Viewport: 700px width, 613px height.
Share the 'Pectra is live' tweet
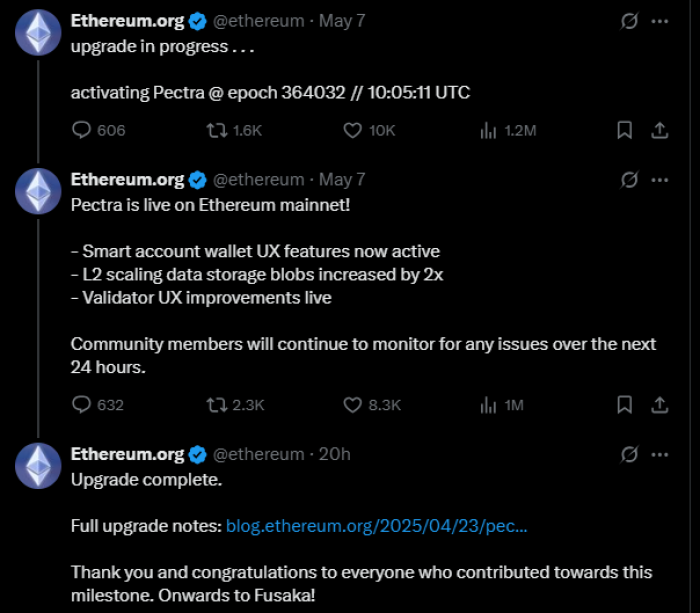pyautogui.click(x=660, y=404)
